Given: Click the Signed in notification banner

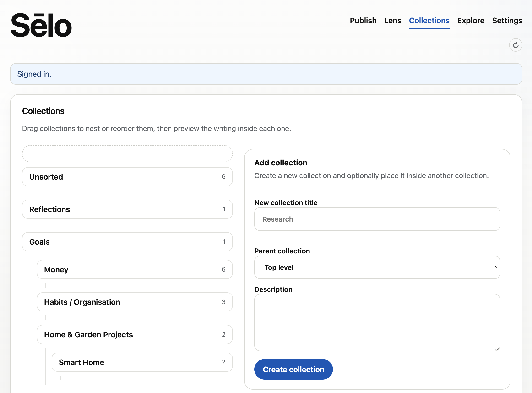Looking at the screenshot, I should point(266,74).
